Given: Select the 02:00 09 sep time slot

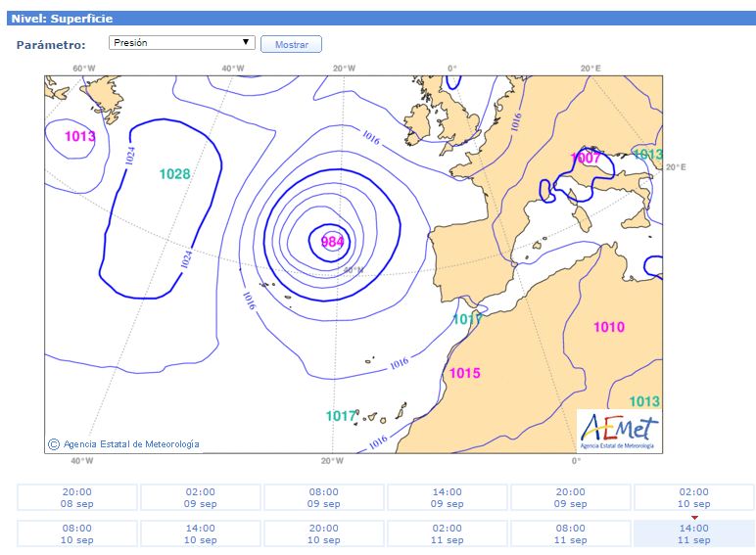Looking at the screenshot, I should [201, 497].
